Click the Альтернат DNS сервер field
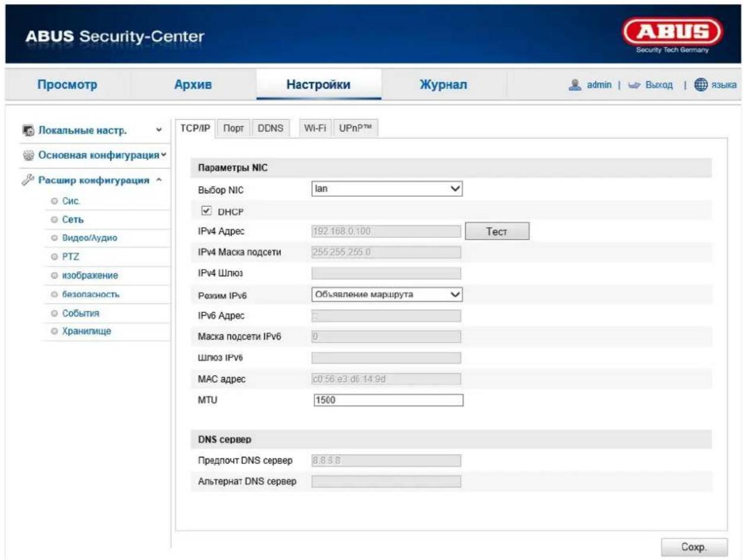The height and width of the screenshot is (560, 743). [x=386, y=481]
